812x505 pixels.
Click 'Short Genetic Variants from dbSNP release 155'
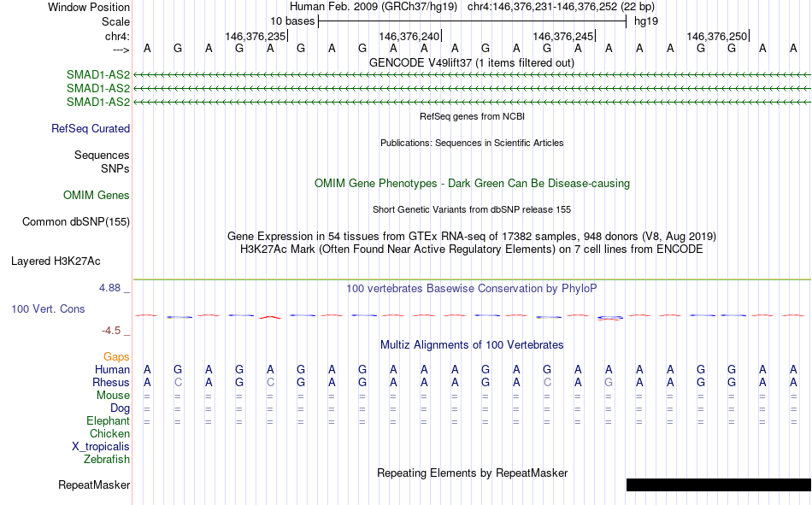point(472,209)
